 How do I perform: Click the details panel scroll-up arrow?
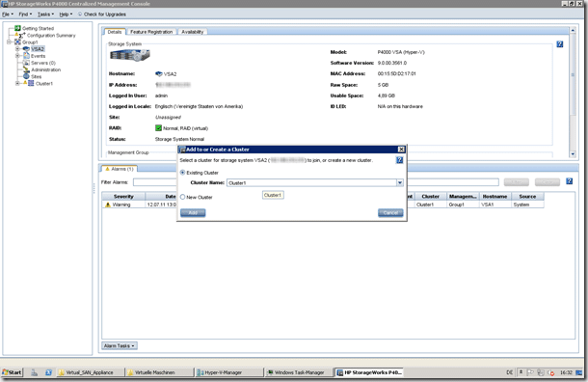point(573,31)
